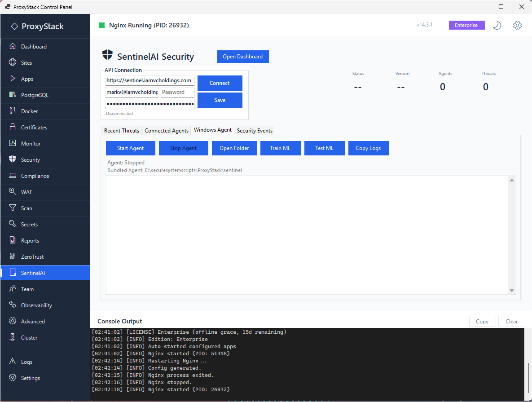Save the API connection settings

(220, 100)
